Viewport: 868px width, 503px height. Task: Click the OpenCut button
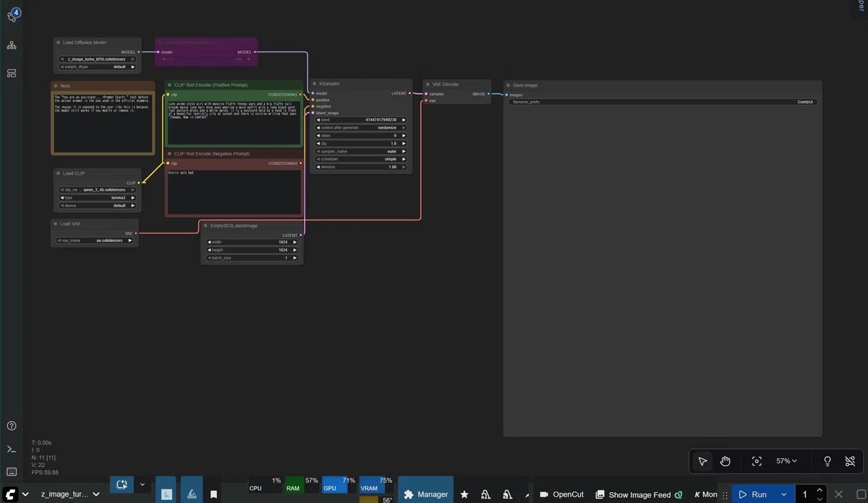562,494
